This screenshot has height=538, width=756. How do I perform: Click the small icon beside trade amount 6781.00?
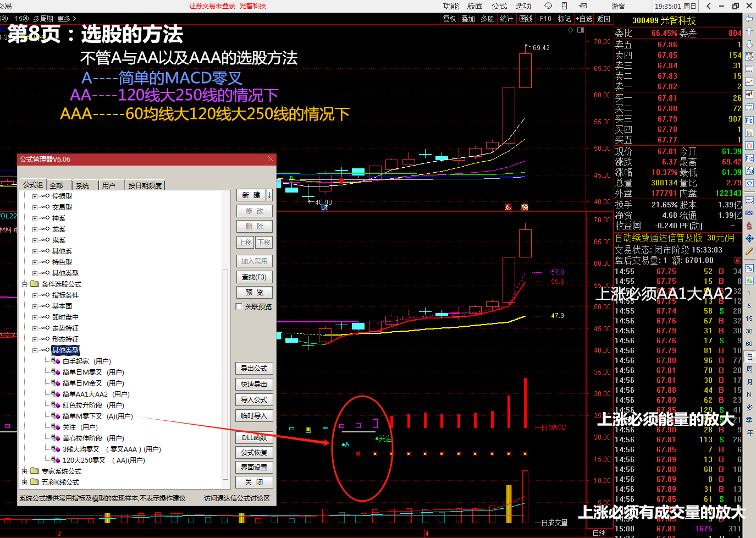click(737, 260)
